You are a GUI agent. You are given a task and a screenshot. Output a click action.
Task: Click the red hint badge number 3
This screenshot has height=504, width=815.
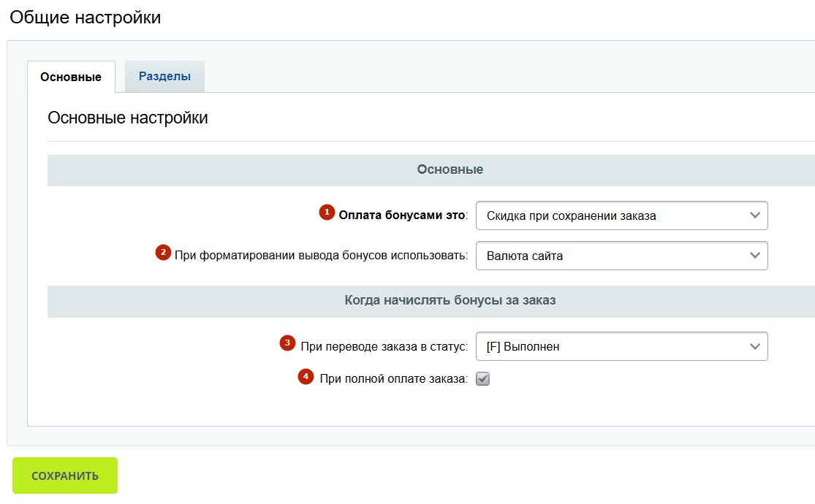288,343
